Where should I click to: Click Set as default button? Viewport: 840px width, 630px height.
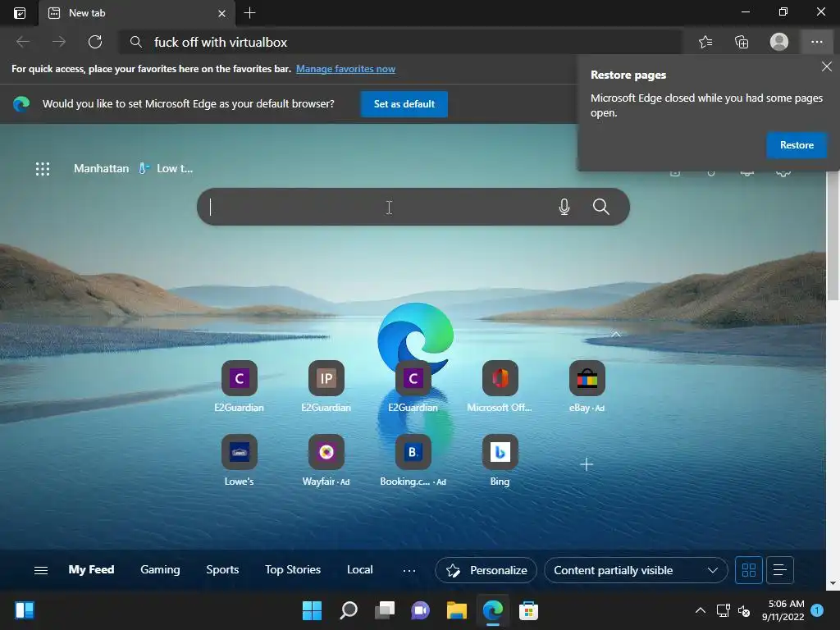(404, 104)
